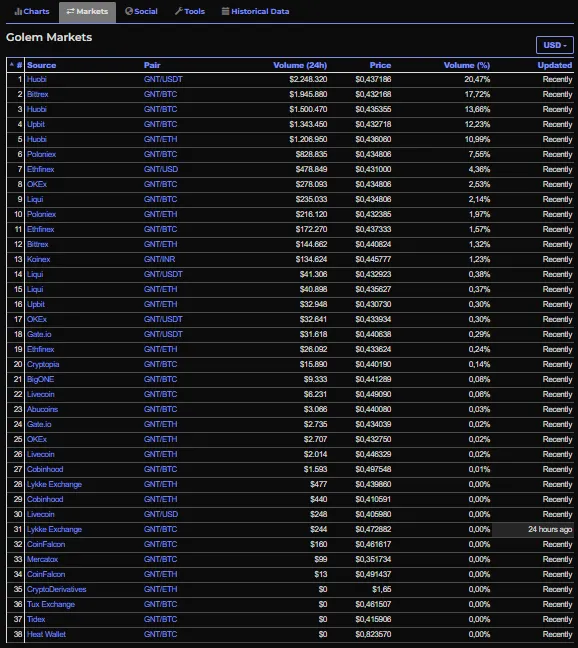Open BigONE source link

pyautogui.click(x=40, y=379)
